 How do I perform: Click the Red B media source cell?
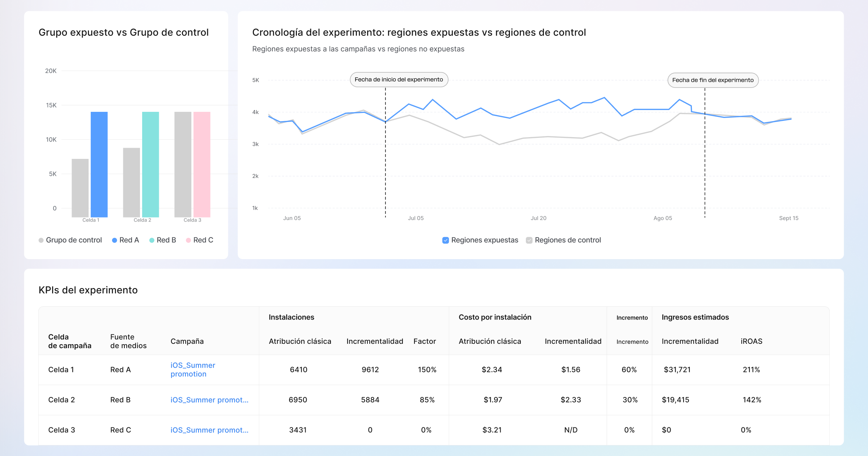[x=120, y=400]
